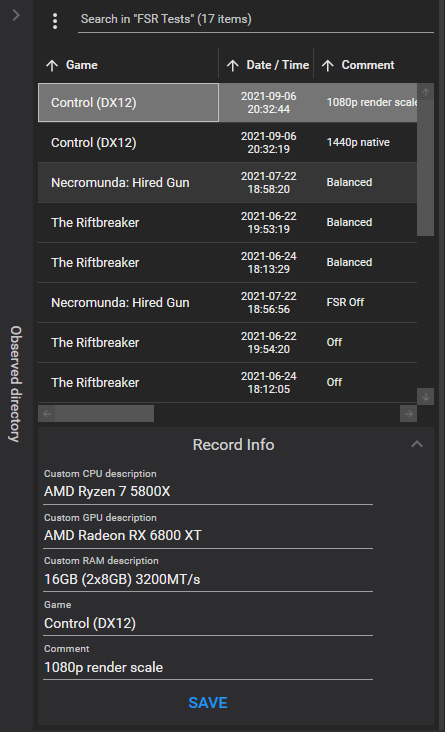Click the list scroll-down arrow

[x=425, y=397]
